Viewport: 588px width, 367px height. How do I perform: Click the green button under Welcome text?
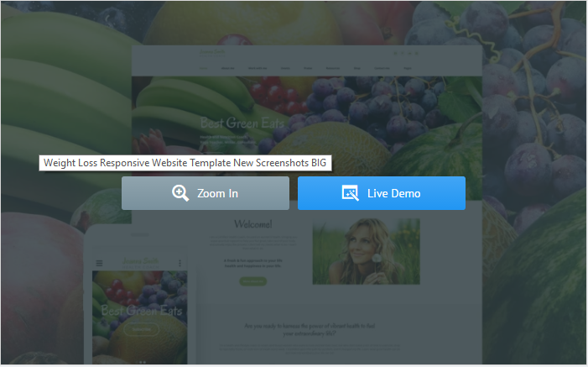tap(253, 281)
